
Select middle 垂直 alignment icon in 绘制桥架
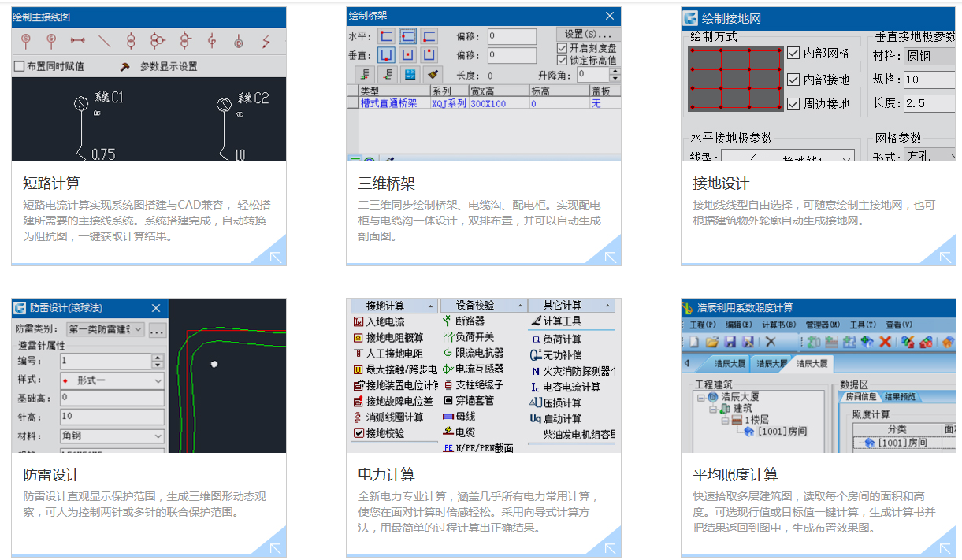click(x=407, y=55)
